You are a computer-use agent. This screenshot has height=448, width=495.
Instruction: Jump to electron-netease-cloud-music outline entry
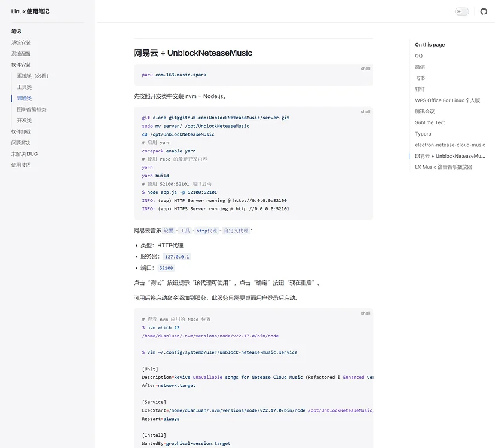(450, 145)
